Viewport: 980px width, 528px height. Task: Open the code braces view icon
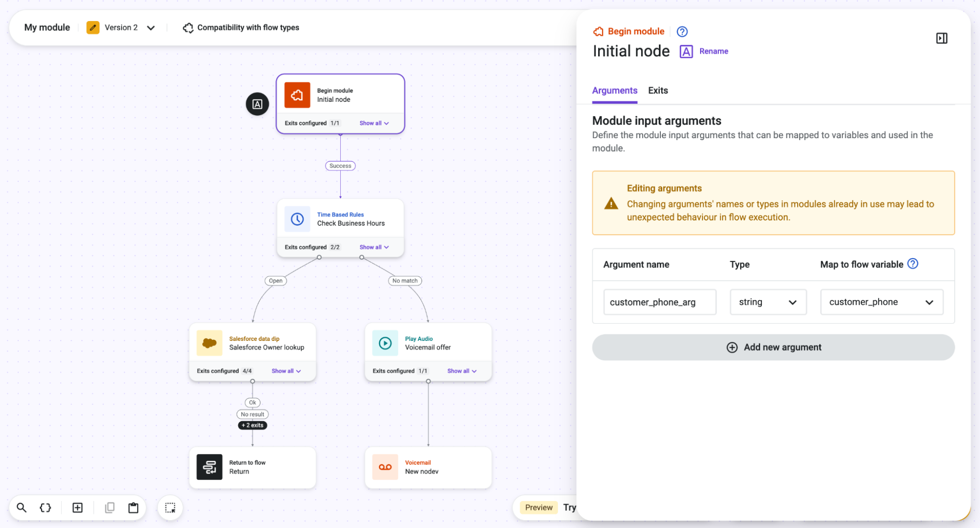click(45, 507)
